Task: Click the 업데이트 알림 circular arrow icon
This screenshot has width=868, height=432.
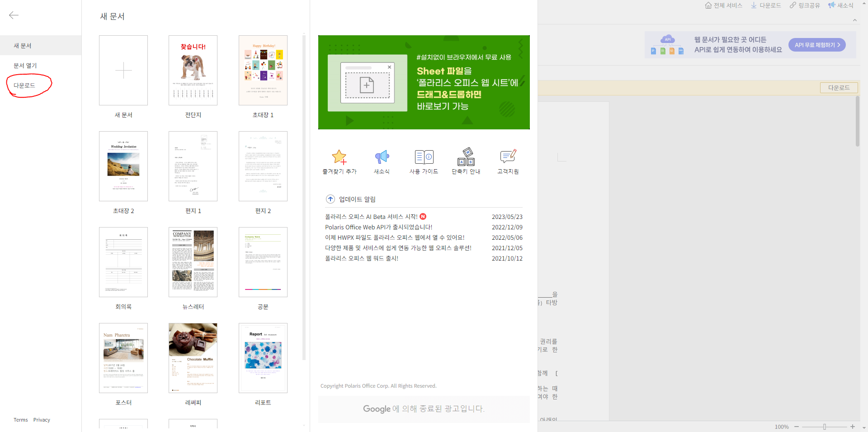Action: point(330,199)
